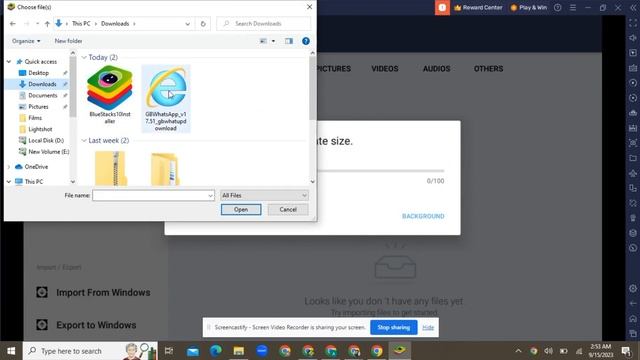Change view layout icon in dialog

coord(263,41)
